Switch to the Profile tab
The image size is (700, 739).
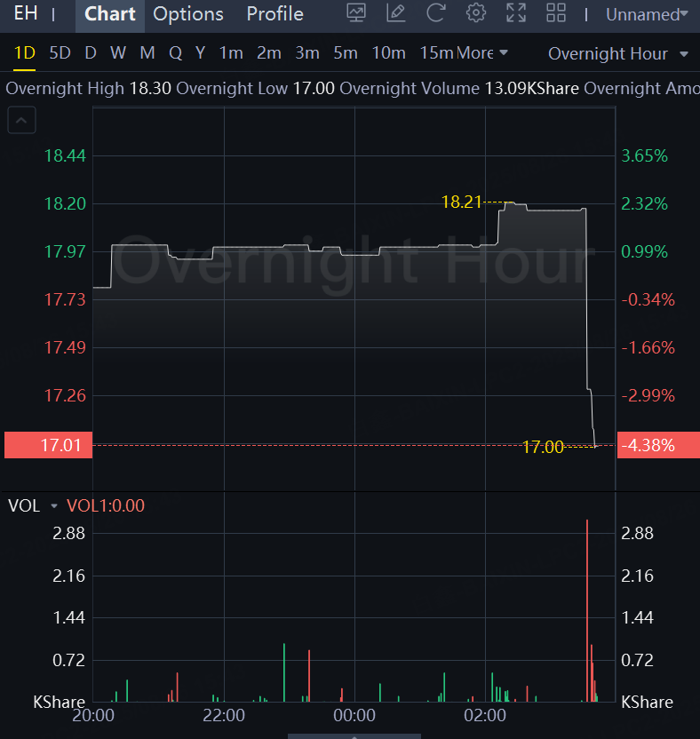(274, 14)
